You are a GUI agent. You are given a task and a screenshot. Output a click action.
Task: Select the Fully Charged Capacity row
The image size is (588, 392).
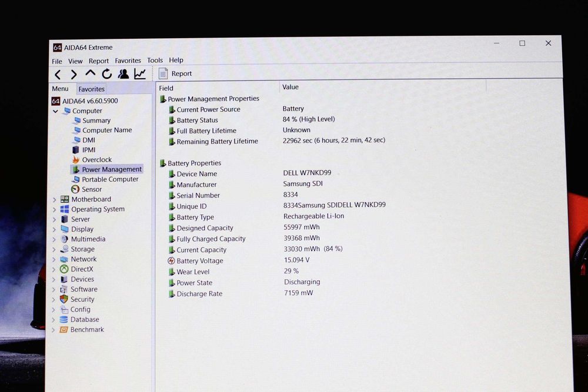244,239
